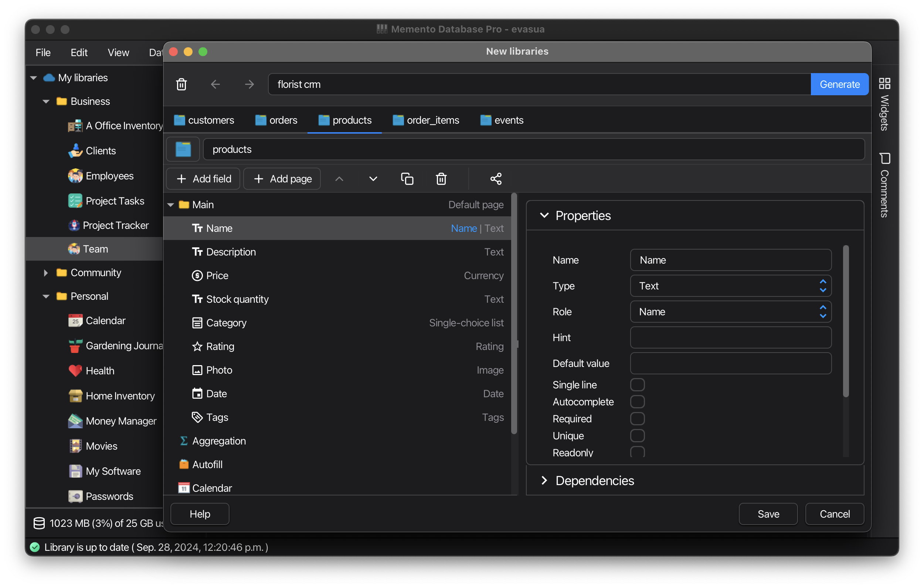Viewport: 924px width, 587px height.
Task: Click the products library icon beside name field
Action: pyautogui.click(x=183, y=149)
